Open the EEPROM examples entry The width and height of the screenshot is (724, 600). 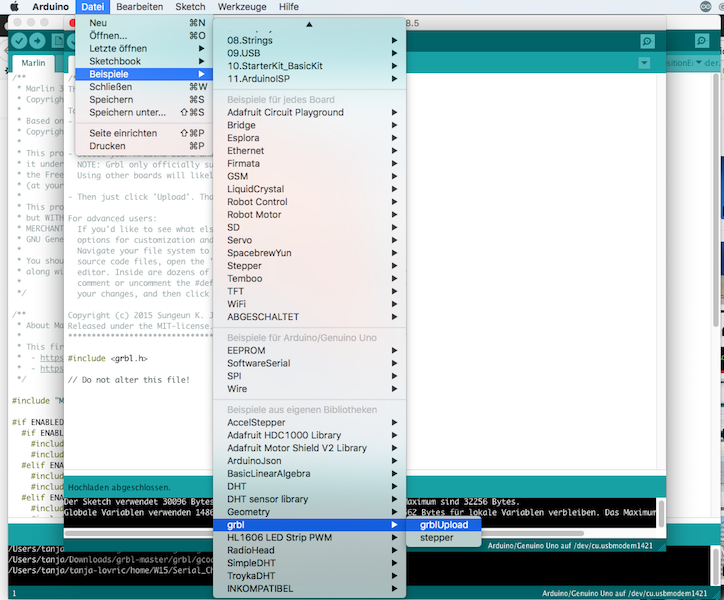(x=309, y=351)
